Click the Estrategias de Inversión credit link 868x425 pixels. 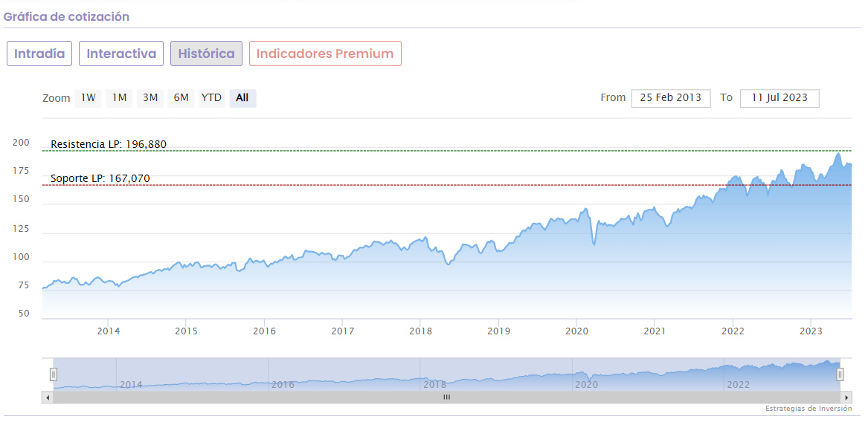808,409
